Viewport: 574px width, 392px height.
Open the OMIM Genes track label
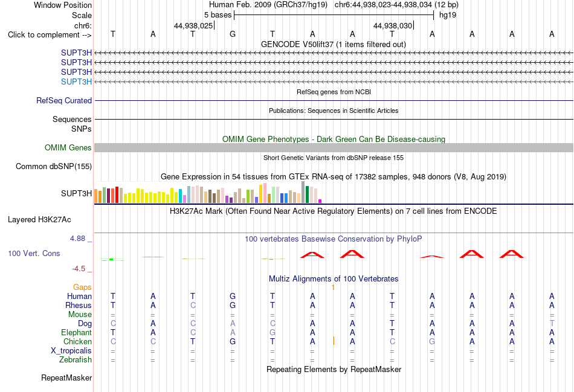tap(68, 147)
